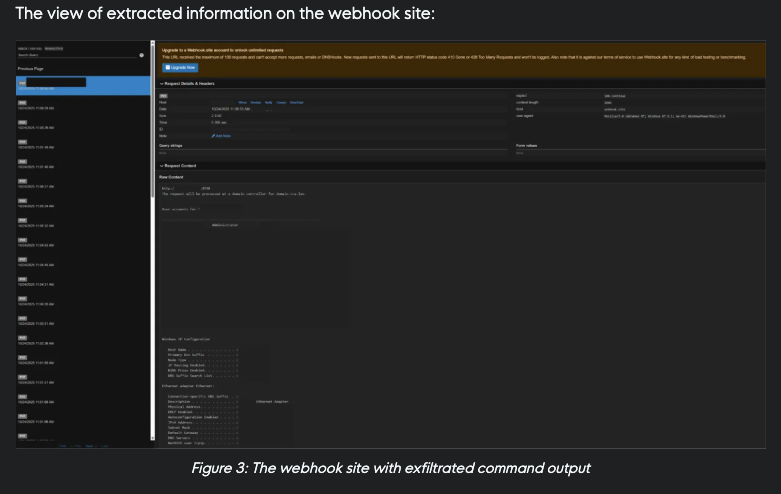
Task: Click the Host Name output line
Action: pos(203,350)
